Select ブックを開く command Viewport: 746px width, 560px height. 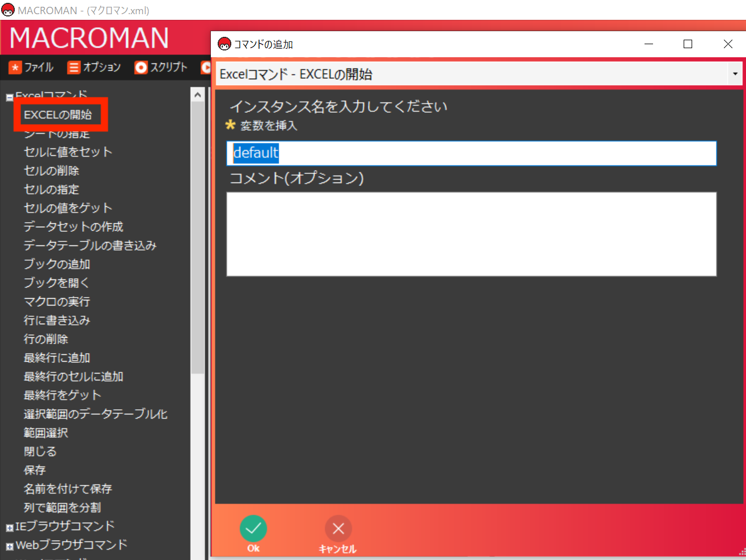57,283
